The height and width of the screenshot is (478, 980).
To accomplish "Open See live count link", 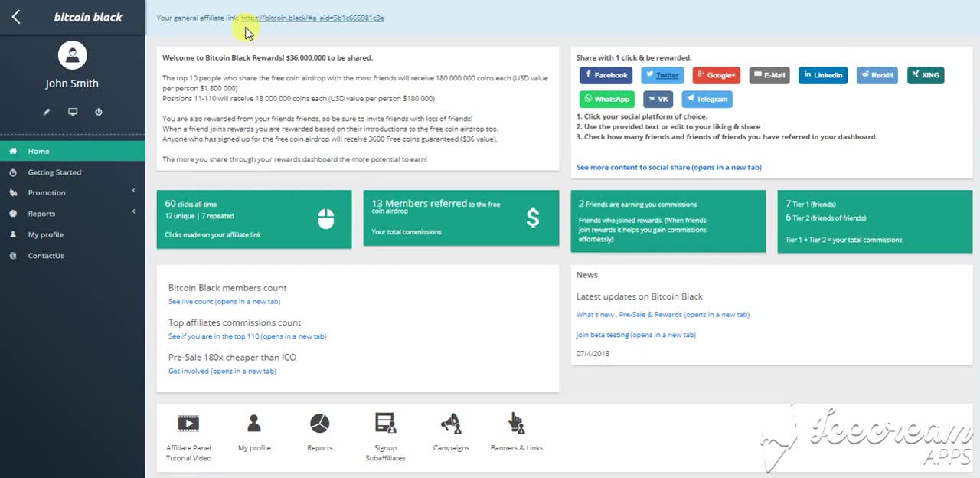I will pyautogui.click(x=224, y=302).
